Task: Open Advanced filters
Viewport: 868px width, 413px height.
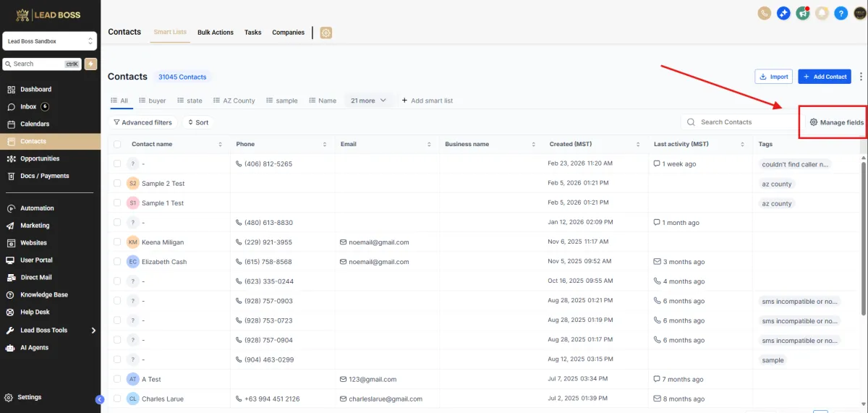Action: tap(142, 123)
